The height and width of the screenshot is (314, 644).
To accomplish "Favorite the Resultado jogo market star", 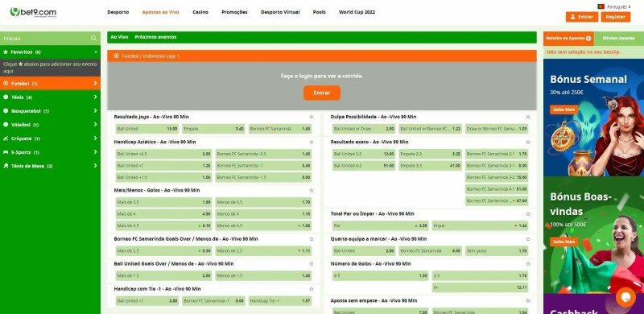I will point(312,117).
